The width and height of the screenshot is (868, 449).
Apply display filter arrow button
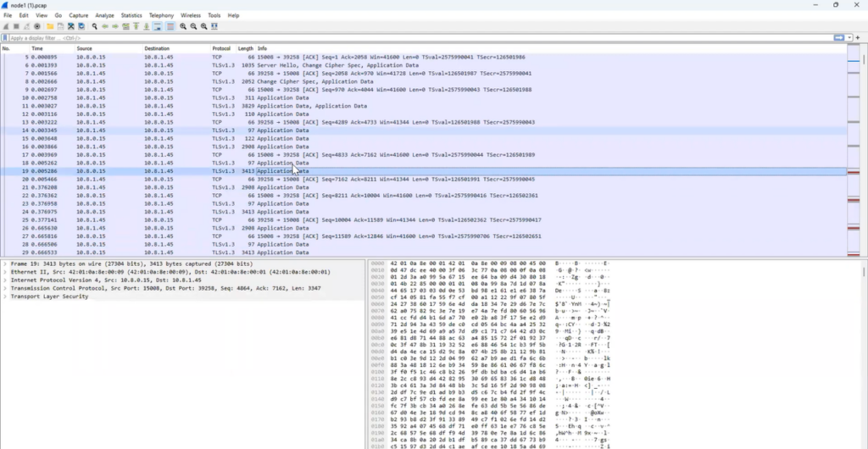(x=839, y=37)
